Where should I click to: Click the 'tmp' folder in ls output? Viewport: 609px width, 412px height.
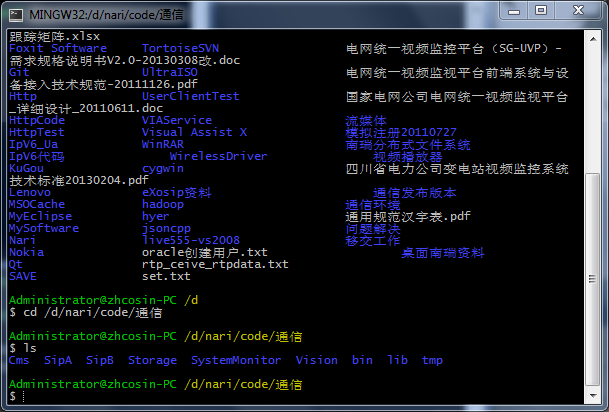click(432, 360)
